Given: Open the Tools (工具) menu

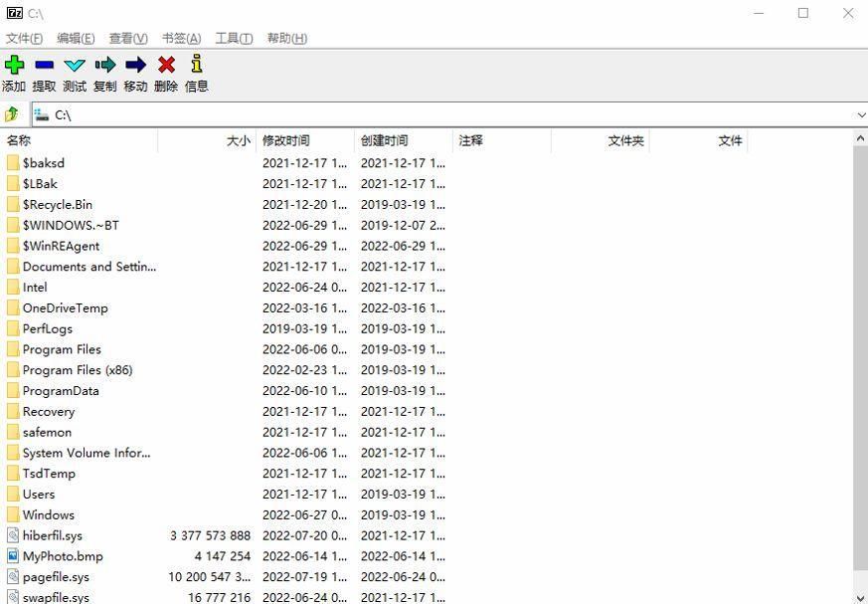Looking at the screenshot, I should [x=234, y=38].
